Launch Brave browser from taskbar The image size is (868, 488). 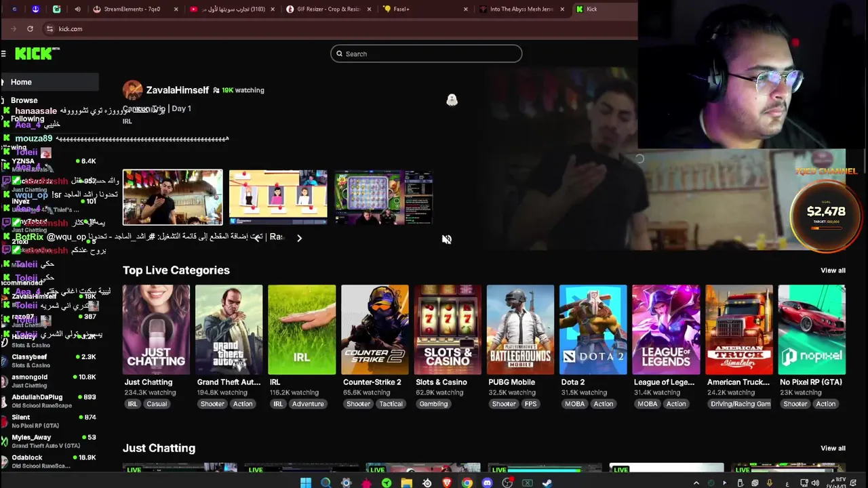coord(447,483)
